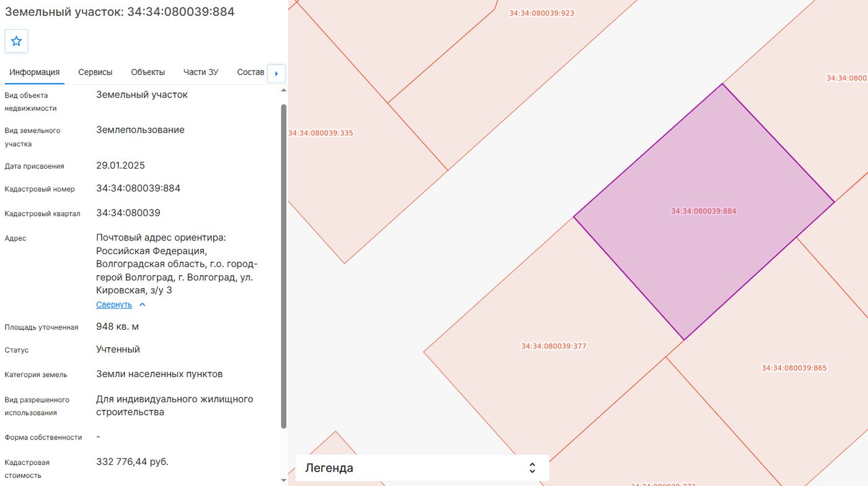Open the Состав tab
This screenshot has height=486, width=868.
(x=250, y=72)
